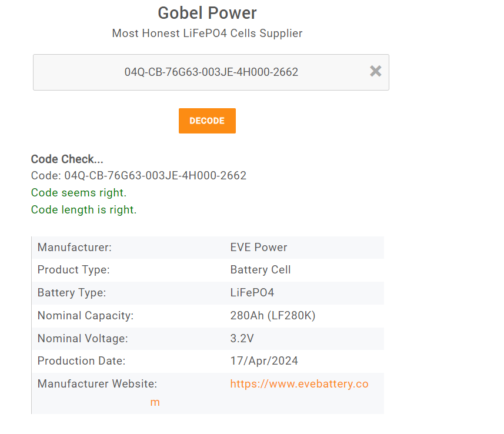
Task: Select the Manufacturer Website row label
Action: (97, 384)
